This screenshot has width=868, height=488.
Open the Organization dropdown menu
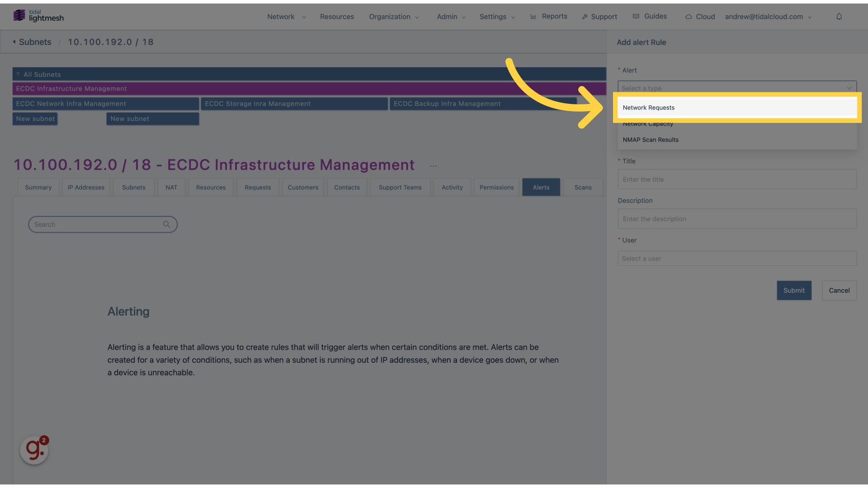pos(393,16)
